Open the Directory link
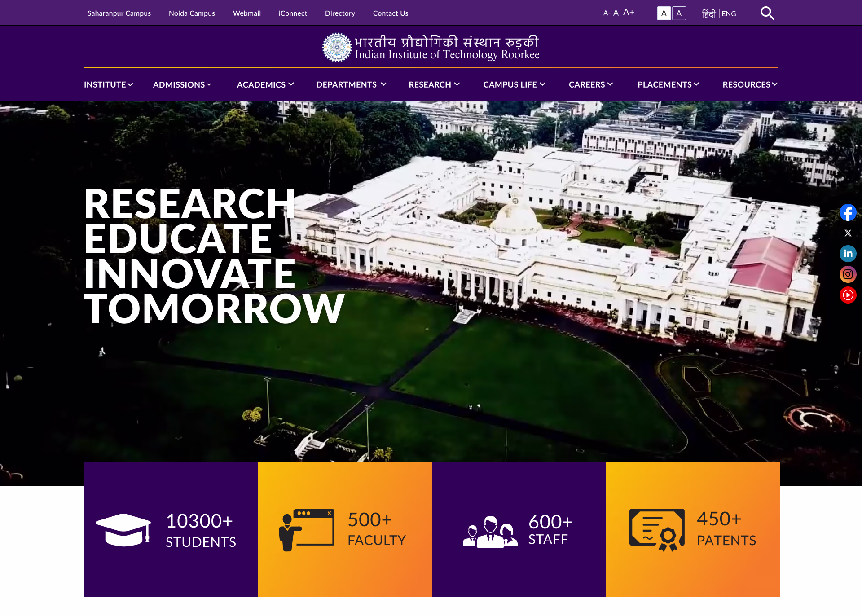Viewport: 862px width, 616px height. 340,13
